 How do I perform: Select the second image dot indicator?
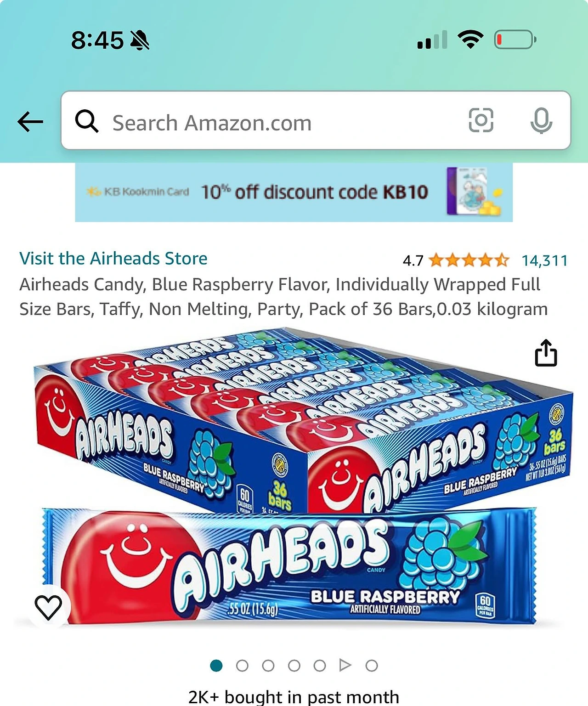[x=242, y=665]
